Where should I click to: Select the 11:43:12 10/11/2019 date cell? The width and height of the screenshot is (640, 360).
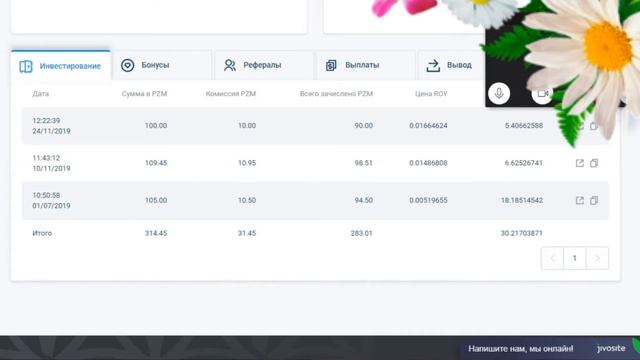tap(51, 163)
